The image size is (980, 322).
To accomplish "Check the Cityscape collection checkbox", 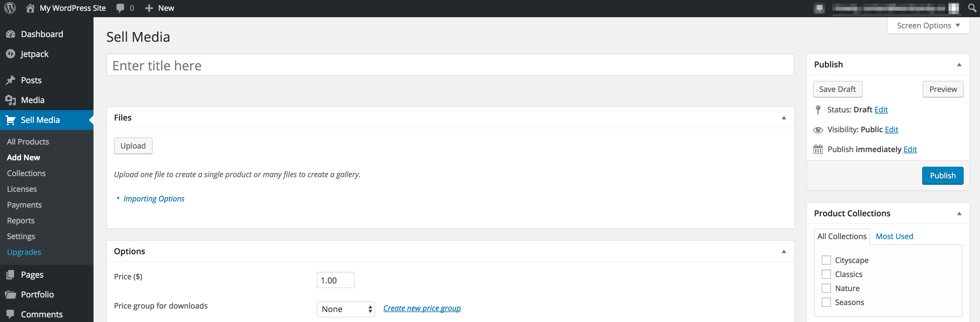I will pos(826,260).
